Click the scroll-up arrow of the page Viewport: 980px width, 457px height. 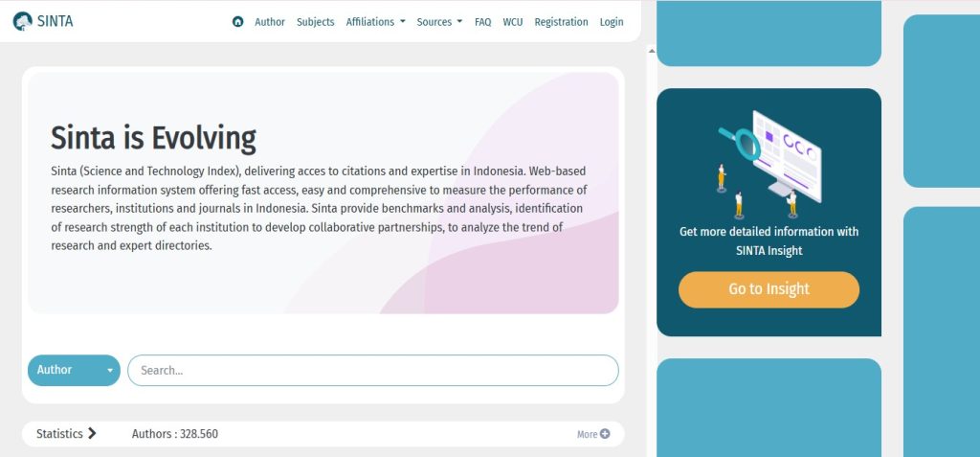(x=651, y=51)
